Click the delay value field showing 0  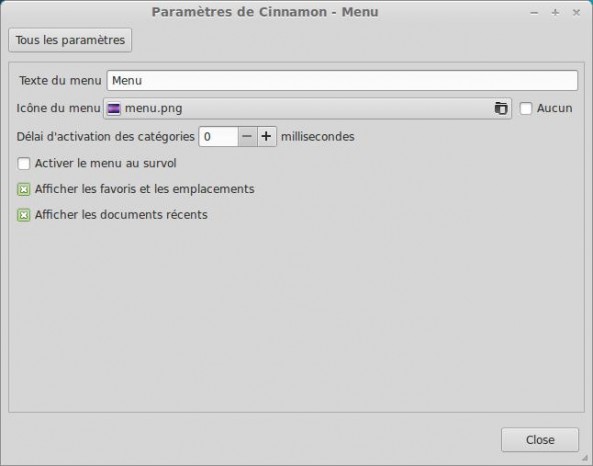click(x=219, y=137)
